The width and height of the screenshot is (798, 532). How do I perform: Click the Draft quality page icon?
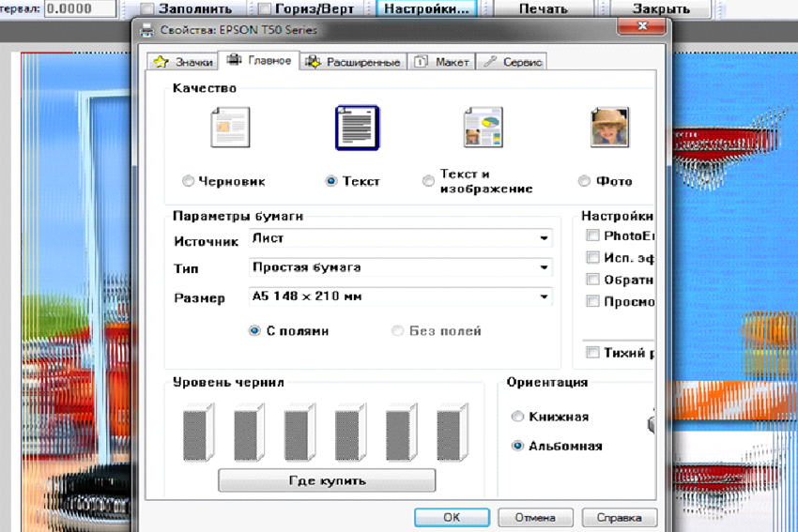(229, 128)
